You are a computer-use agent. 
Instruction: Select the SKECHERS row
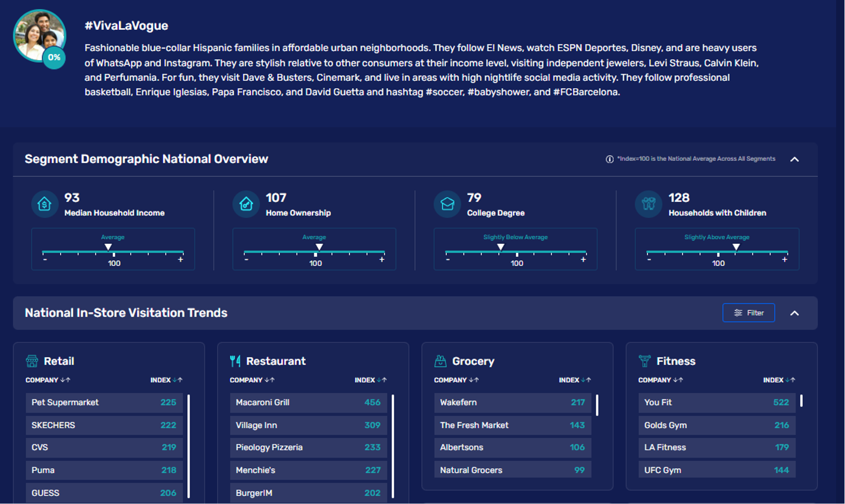point(104,425)
